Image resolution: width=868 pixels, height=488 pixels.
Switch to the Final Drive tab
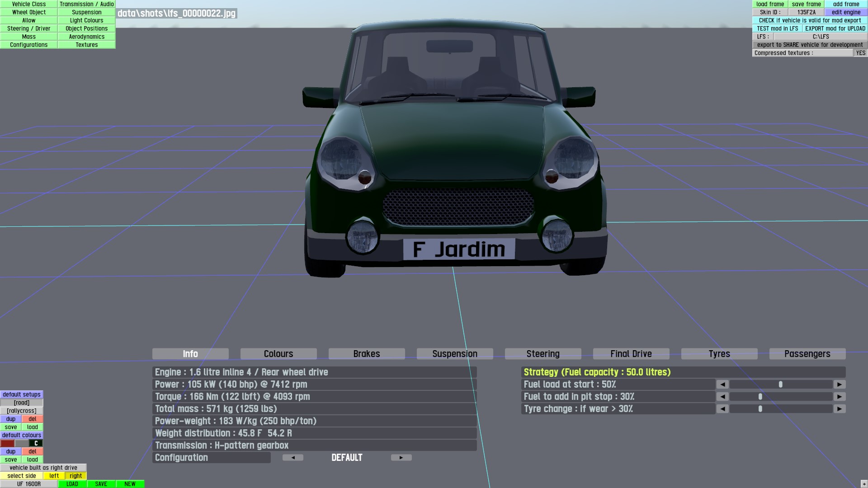click(631, 354)
